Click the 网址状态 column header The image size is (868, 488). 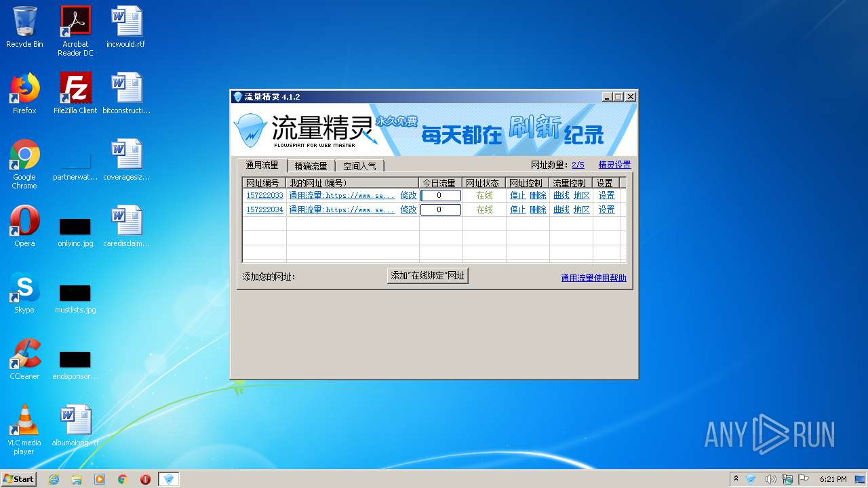[x=484, y=183]
